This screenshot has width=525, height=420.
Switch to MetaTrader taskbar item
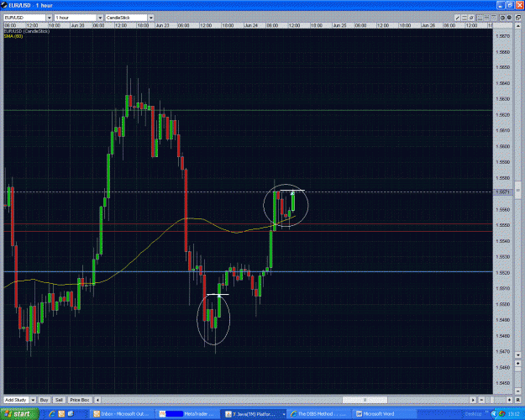(x=188, y=414)
